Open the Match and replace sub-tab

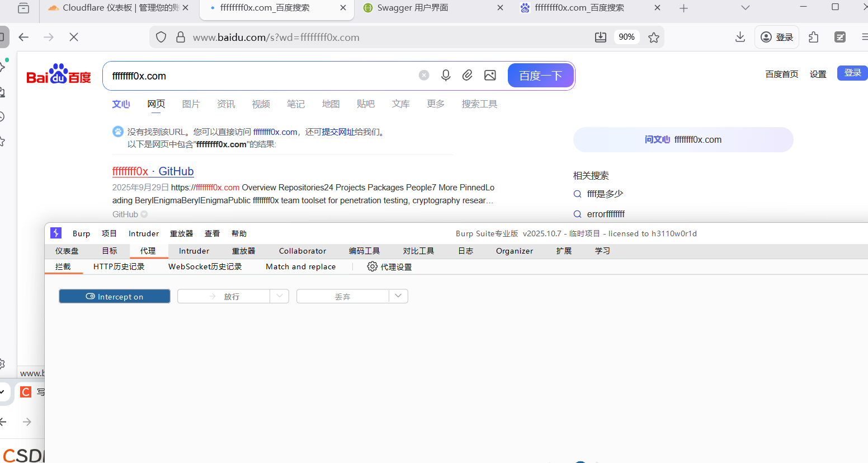pos(301,266)
